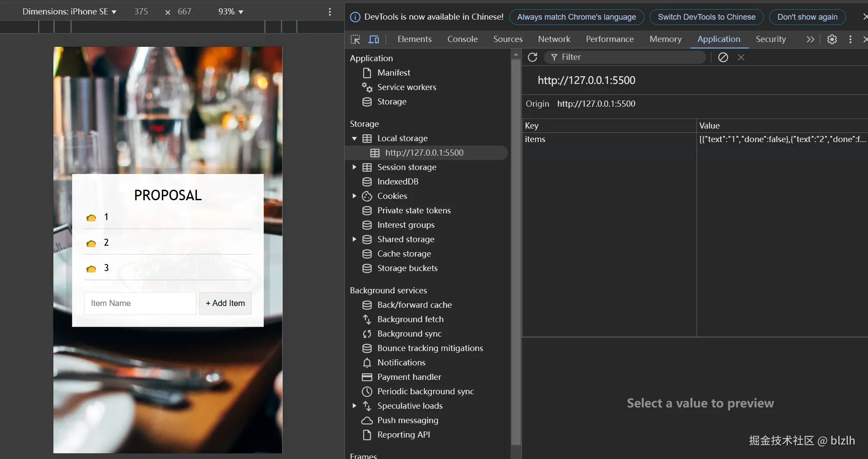Expand the Session storage node
The height and width of the screenshot is (459, 868).
354,167
